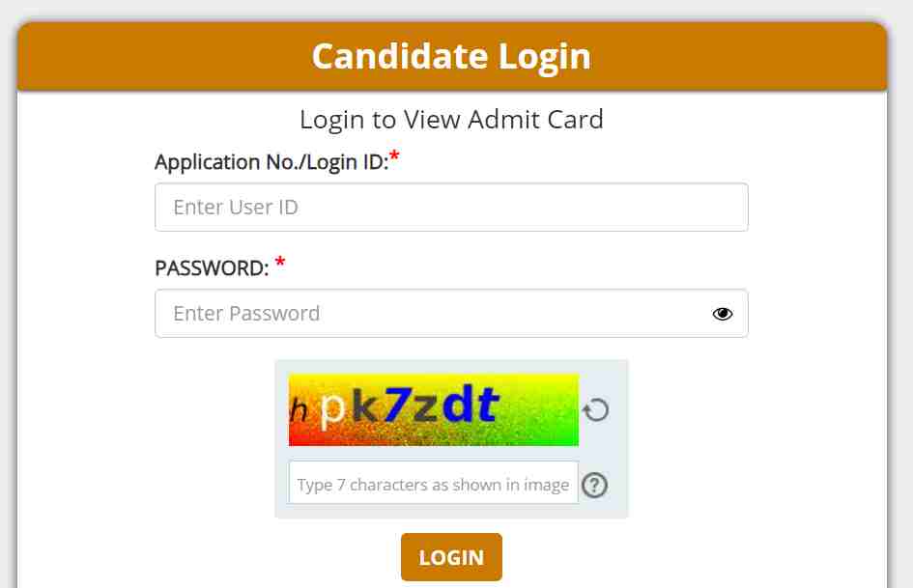
Task: Refresh the captcha image
Action: [x=595, y=410]
